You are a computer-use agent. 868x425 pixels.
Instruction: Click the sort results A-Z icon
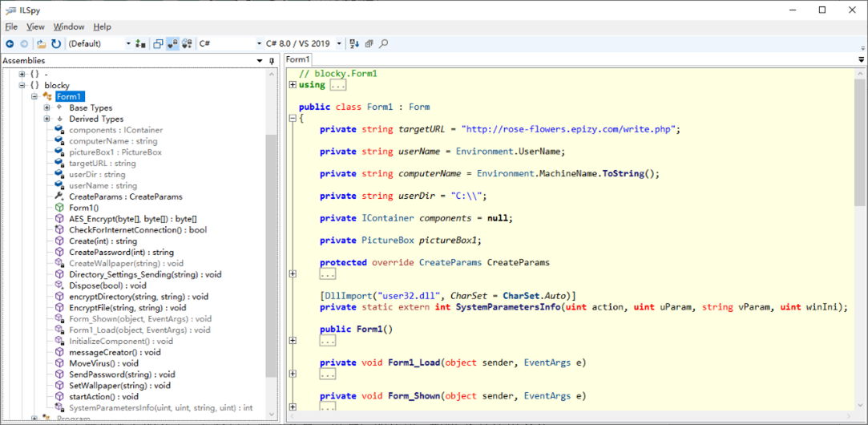tap(355, 43)
